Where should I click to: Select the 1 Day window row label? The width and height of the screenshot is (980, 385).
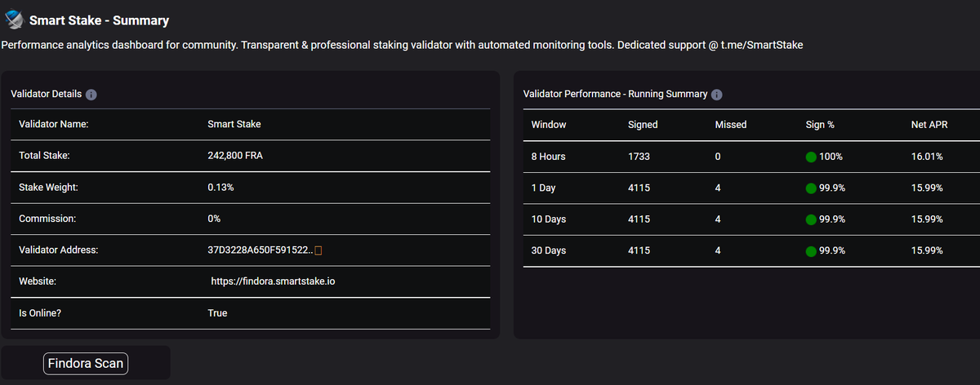[543, 188]
